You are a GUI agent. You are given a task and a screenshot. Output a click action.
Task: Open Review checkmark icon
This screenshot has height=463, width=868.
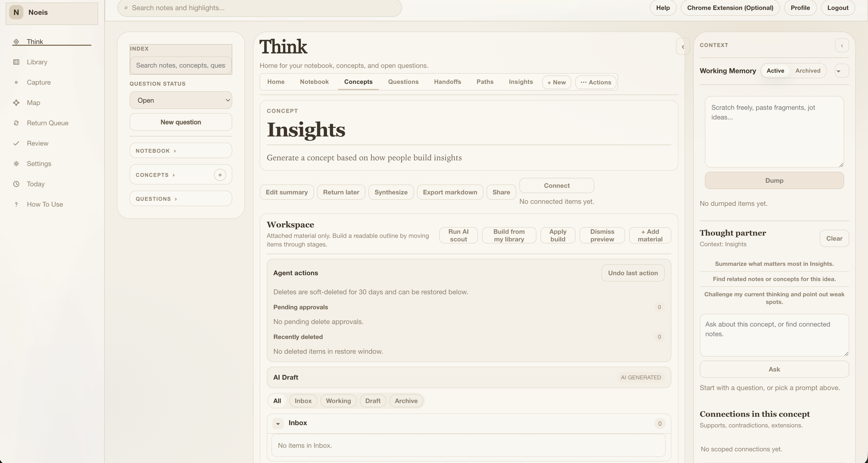click(16, 143)
